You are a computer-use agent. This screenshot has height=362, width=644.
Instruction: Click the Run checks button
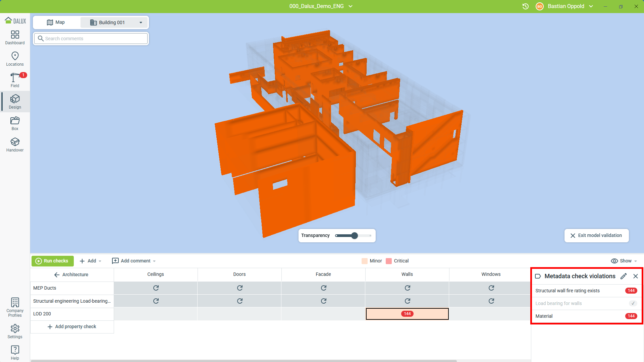[x=53, y=261]
